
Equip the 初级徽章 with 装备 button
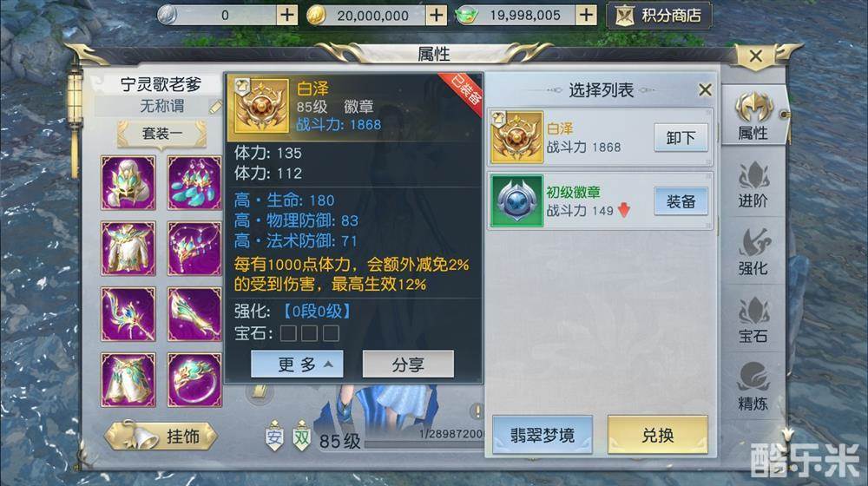[x=681, y=201]
